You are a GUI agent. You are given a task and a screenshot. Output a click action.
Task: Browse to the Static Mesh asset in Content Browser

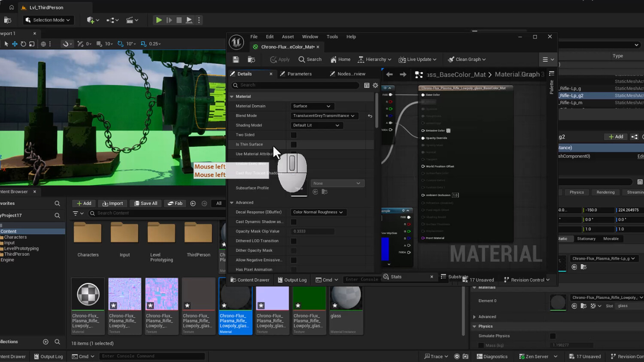point(583,267)
